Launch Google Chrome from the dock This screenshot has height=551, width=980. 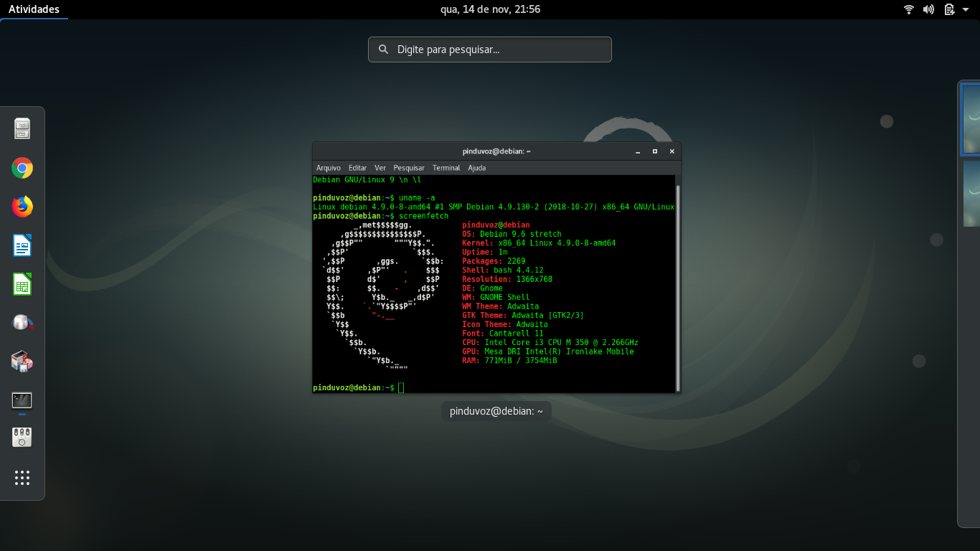pos(22,168)
